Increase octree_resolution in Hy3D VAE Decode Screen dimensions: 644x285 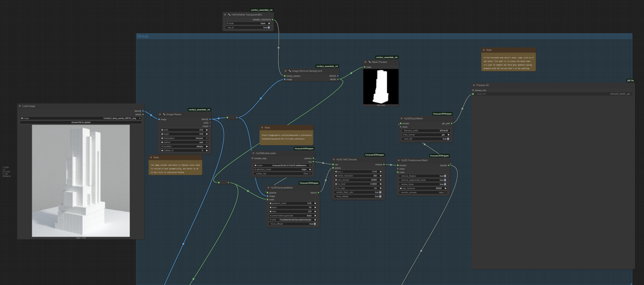(x=380, y=176)
